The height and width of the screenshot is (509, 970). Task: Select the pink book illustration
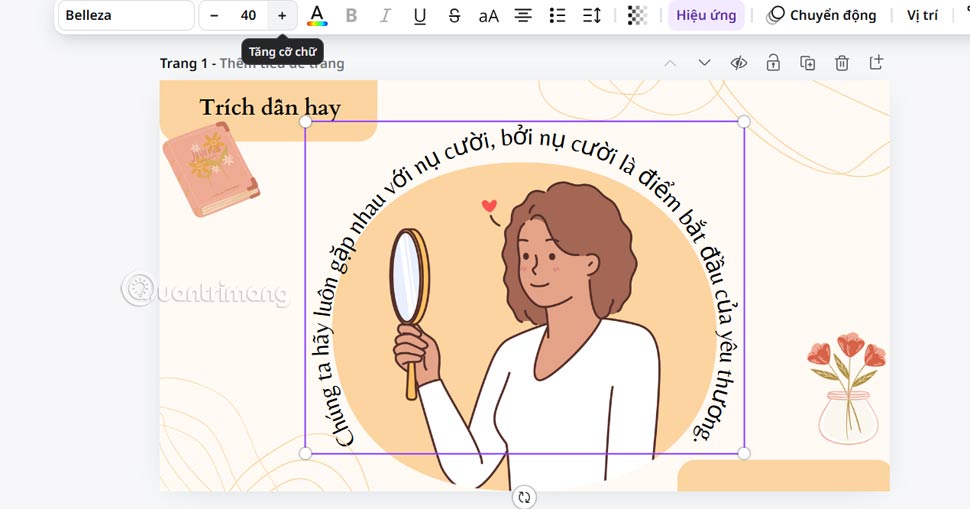coord(211,169)
